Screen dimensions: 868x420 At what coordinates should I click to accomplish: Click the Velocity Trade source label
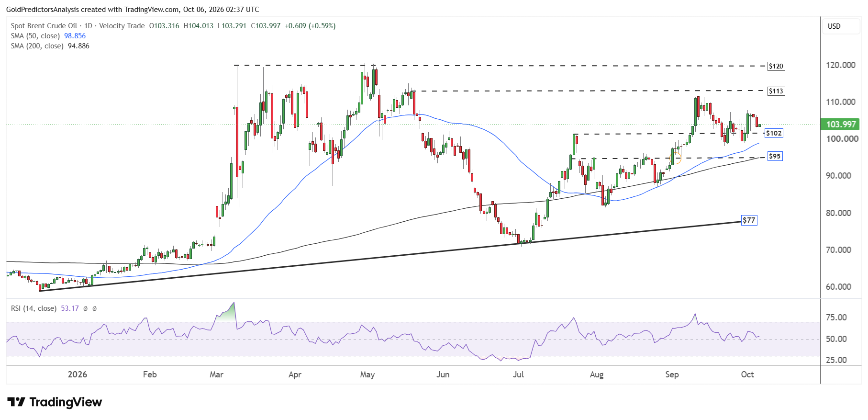pyautogui.click(x=122, y=26)
